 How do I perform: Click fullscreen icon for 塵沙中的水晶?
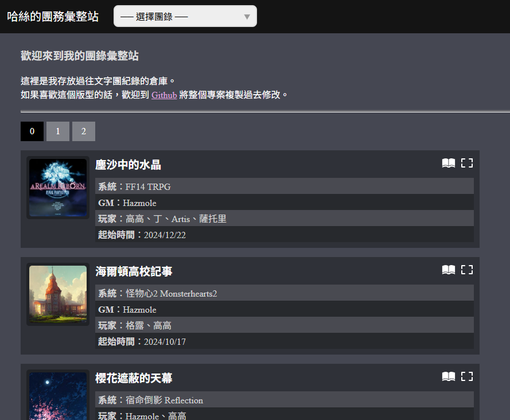[x=467, y=163]
